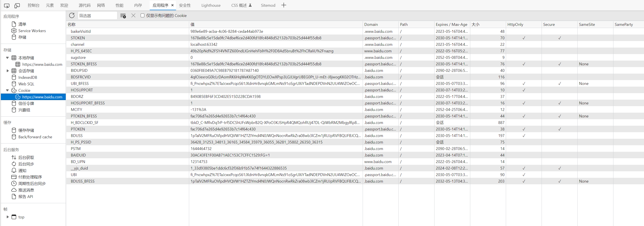Switch to the 安全性 tab
Image resolution: width=644 pixels, height=226 pixels.
tap(185, 5)
